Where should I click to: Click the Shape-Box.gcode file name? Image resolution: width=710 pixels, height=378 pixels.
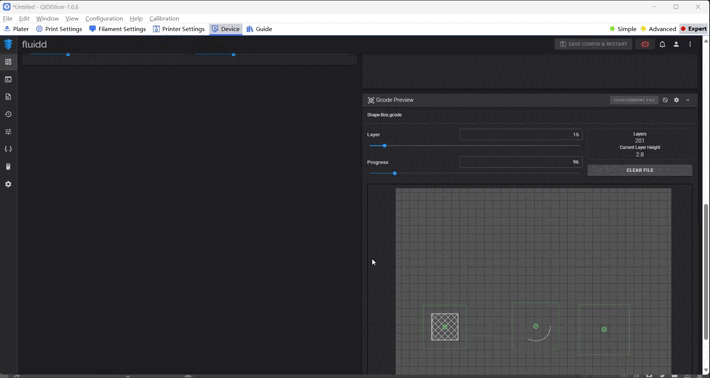[384, 115]
